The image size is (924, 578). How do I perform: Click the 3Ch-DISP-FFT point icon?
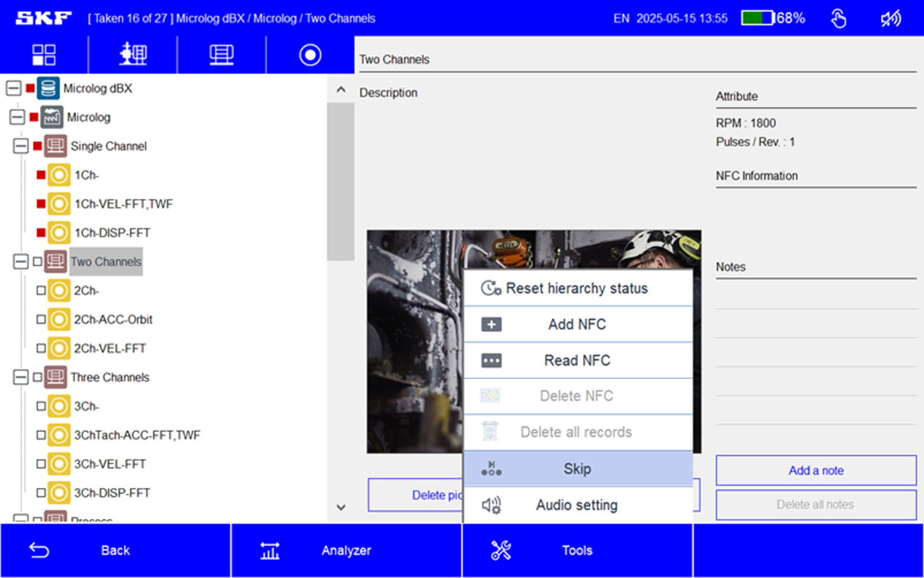(x=59, y=493)
